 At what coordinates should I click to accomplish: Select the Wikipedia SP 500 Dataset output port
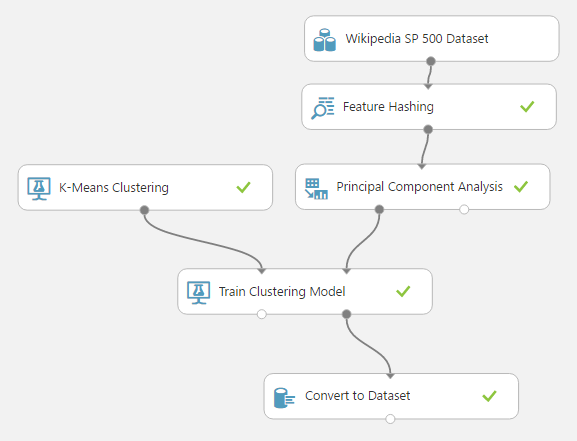click(x=431, y=61)
